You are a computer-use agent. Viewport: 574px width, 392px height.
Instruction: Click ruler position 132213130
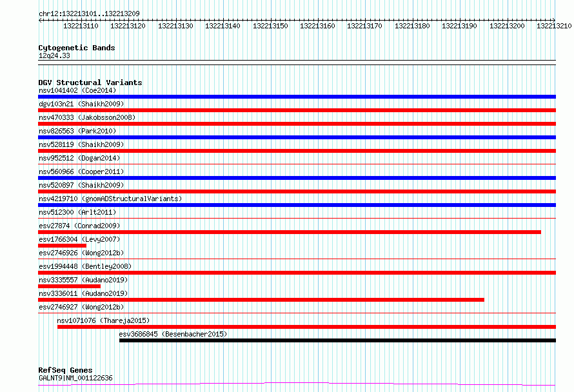[x=175, y=26]
